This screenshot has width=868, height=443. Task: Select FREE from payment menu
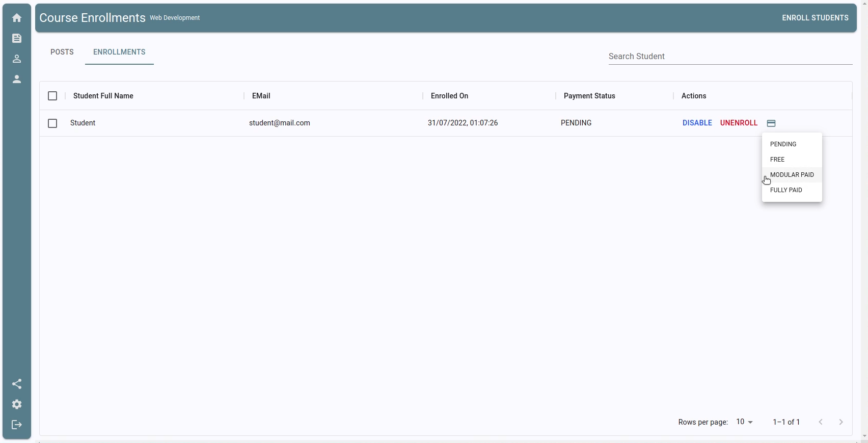[x=792, y=160]
